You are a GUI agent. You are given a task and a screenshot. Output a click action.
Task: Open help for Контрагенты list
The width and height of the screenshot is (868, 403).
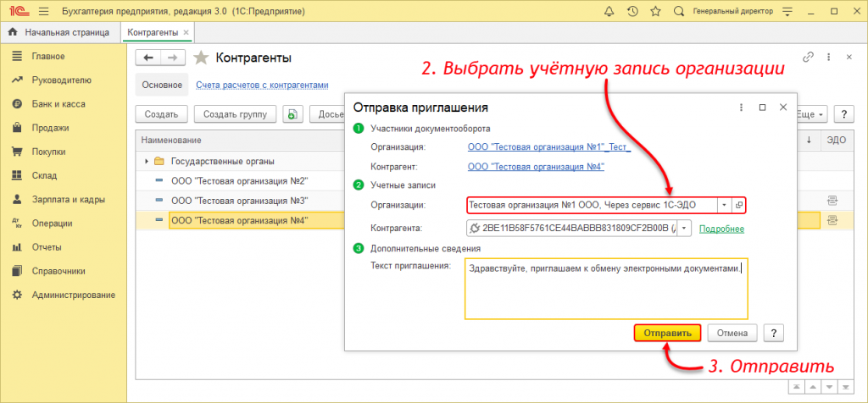pos(843,114)
